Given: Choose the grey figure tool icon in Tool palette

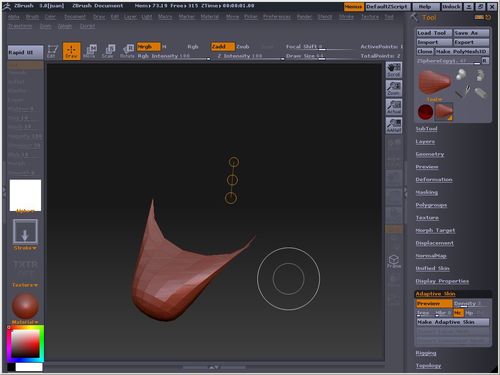Looking at the screenshot, I should pyautogui.click(x=479, y=75).
